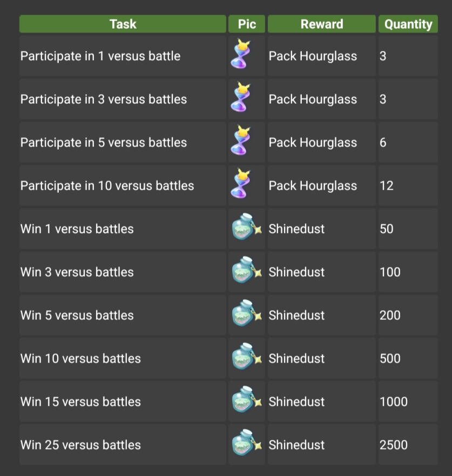Select the Shinedust icon for Win 3 battles
This screenshot has height=476, width=452.
coord(247,270)
